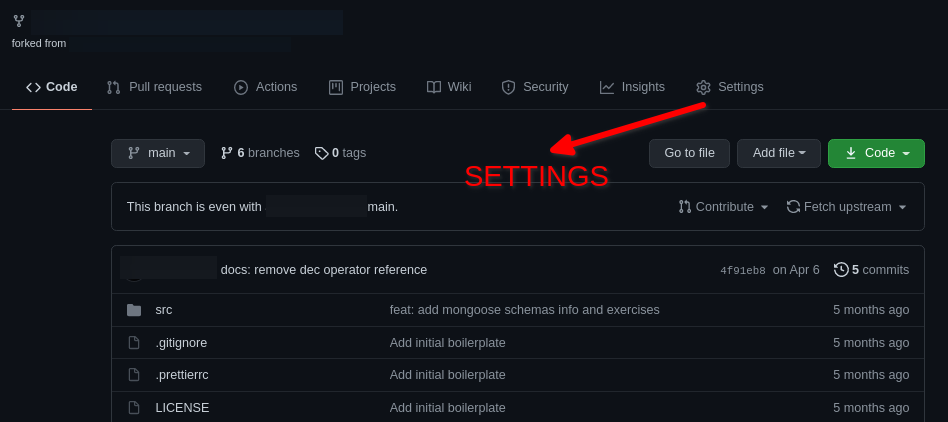
Task: Click the fork icon beside repository name
Action: pyautogui.click(x=19, y=21)
